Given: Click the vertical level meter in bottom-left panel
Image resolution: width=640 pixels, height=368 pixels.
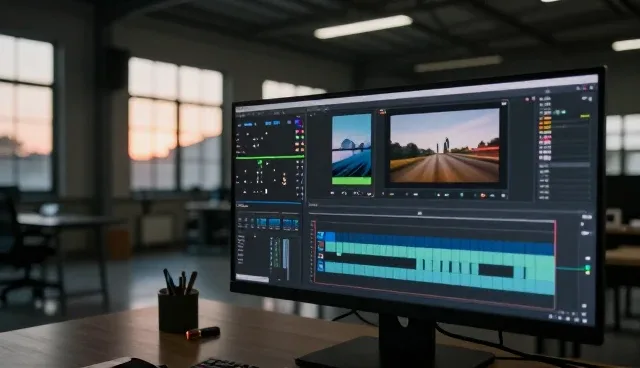Looking at the screenshot, I should tap(286, 259).
